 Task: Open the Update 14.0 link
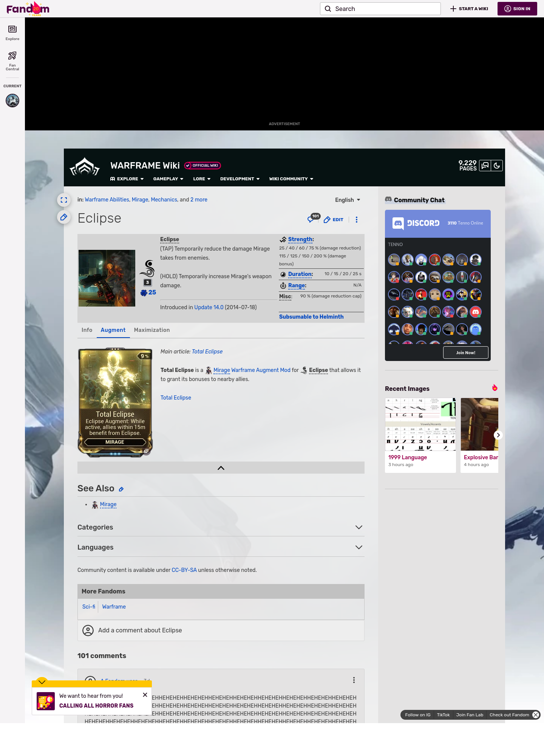(x=209, y=307)
